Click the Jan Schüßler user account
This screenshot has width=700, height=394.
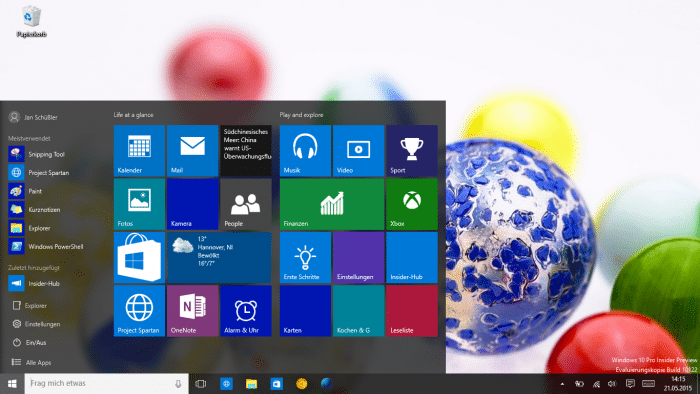click(x=33, y=117)
